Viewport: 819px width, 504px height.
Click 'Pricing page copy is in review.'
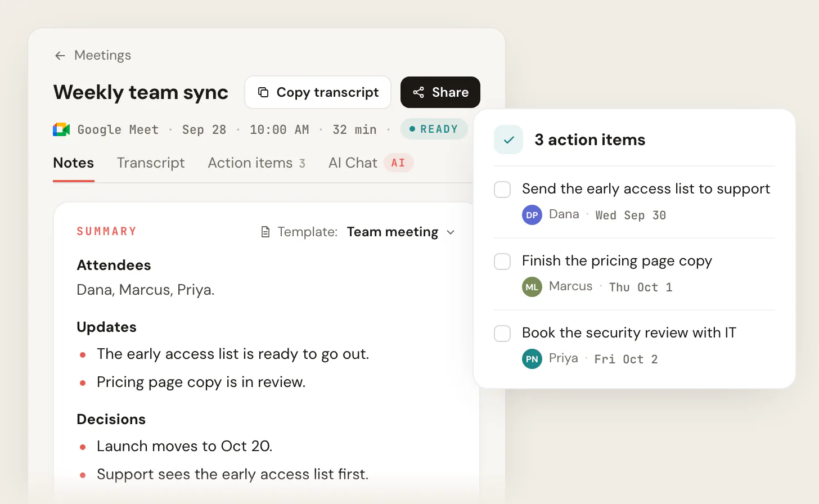click(201, 382)
